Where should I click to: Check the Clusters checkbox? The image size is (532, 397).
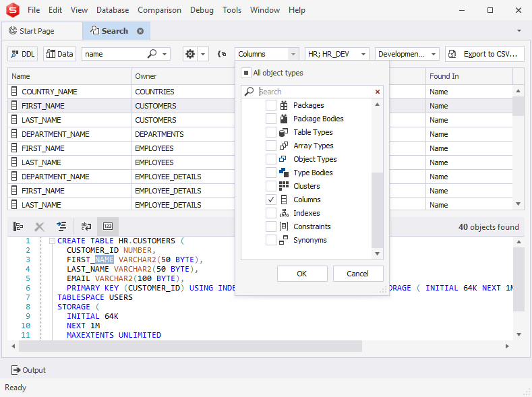(x=271, y=186)
